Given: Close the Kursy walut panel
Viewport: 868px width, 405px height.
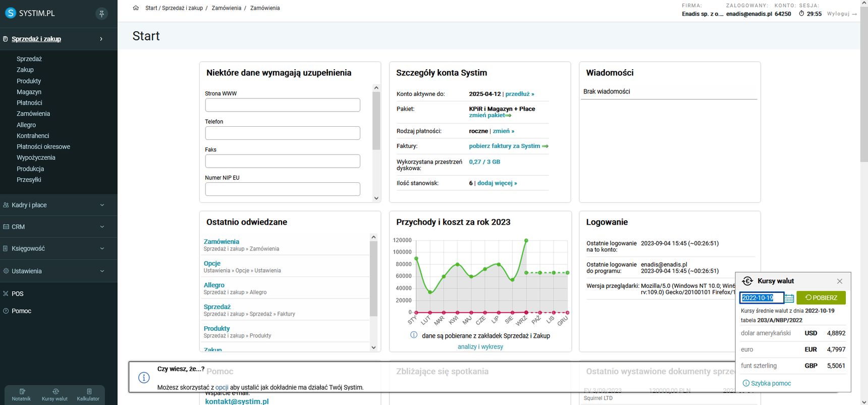Looking at the screenshot, I should tap(840, 281).
